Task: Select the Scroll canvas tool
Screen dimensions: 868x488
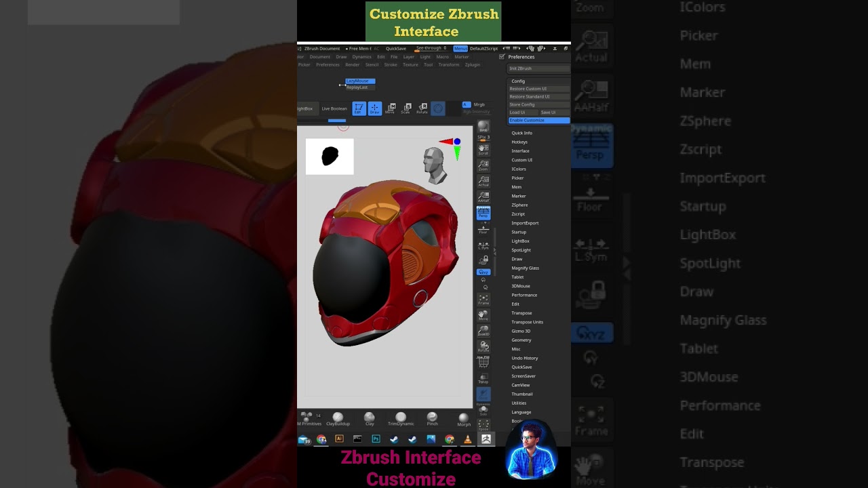Action: click(484, 149)
